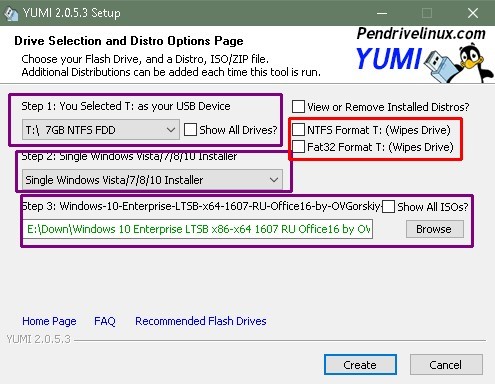Image resolution: width=495 pixels, height=384 pixels.
Task: Click the YUMI 2.0.5.3 version text at bottom
Action: coord(39,339)
